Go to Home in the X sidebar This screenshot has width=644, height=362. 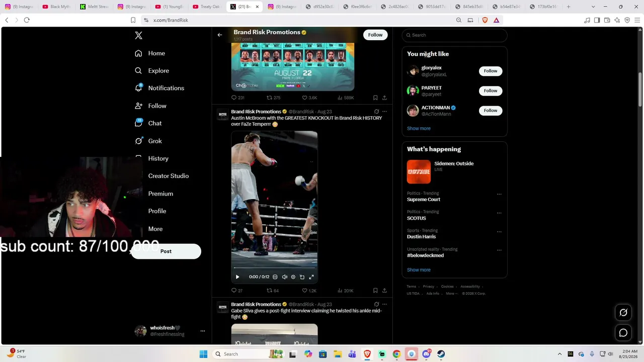(150, 53)
